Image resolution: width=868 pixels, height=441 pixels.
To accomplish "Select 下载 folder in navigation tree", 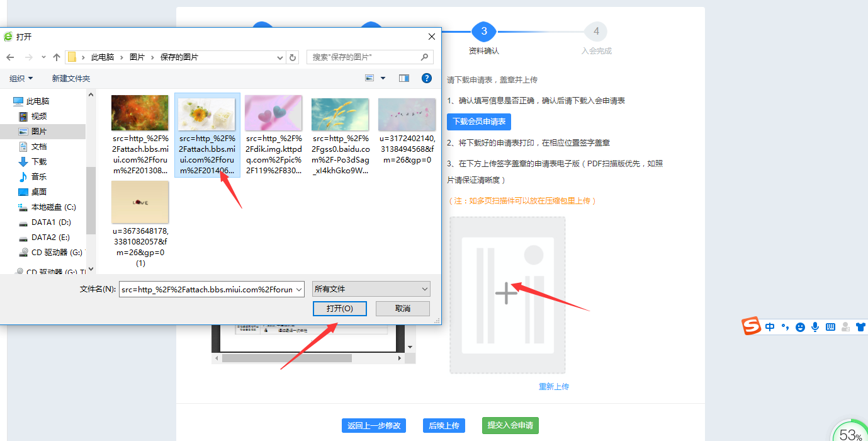I will point(39,162).
